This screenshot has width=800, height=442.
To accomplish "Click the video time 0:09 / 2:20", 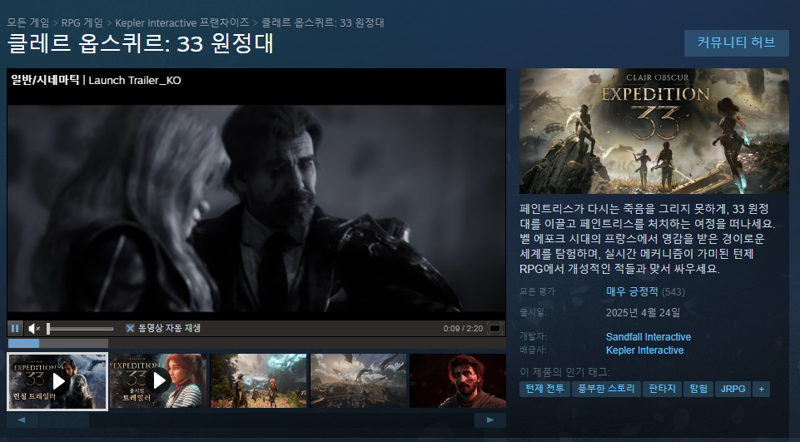I will tap(463, 328).
